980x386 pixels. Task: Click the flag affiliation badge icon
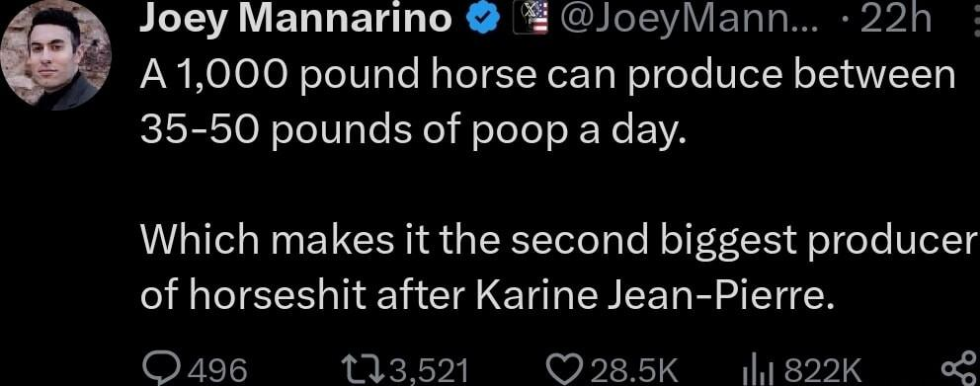pyautogui.click(x=531, y=20)
